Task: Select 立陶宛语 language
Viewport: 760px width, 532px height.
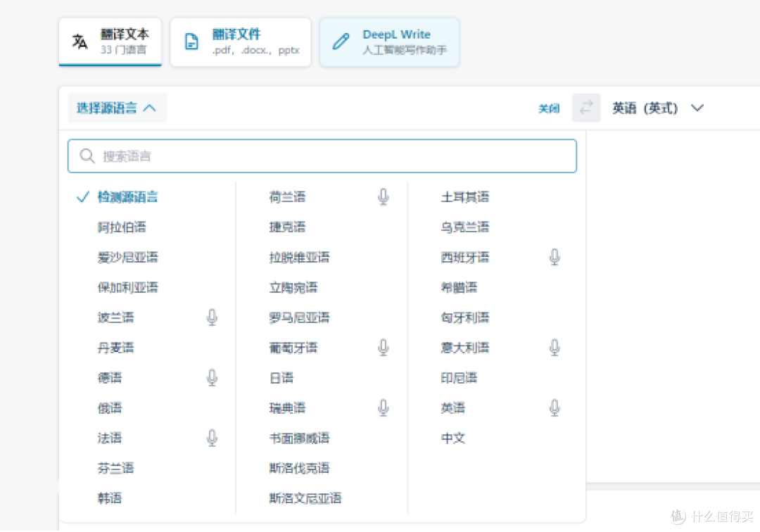Action: pyautogui.click(x=293, y=287)
